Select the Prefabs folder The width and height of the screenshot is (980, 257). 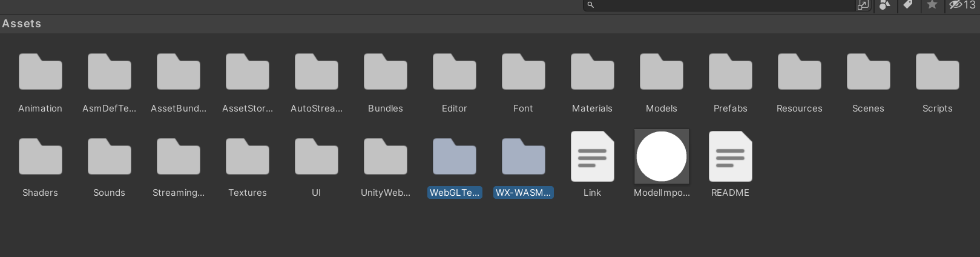click(x=731, y=72)
